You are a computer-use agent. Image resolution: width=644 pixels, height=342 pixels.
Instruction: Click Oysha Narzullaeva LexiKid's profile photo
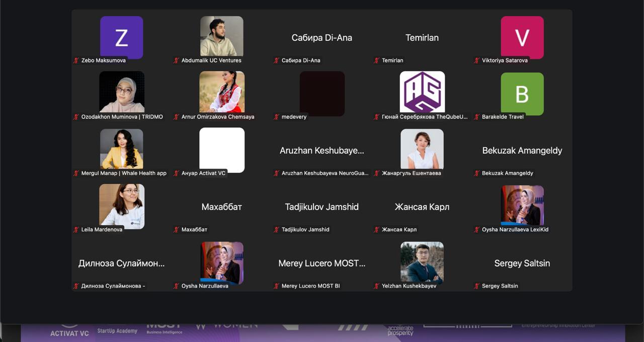click(x=522, y=205)
